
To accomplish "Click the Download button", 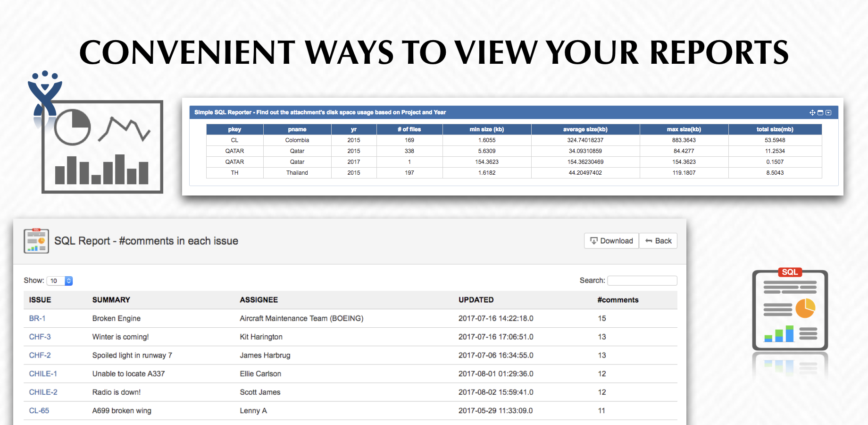I will tap(611, 241).
